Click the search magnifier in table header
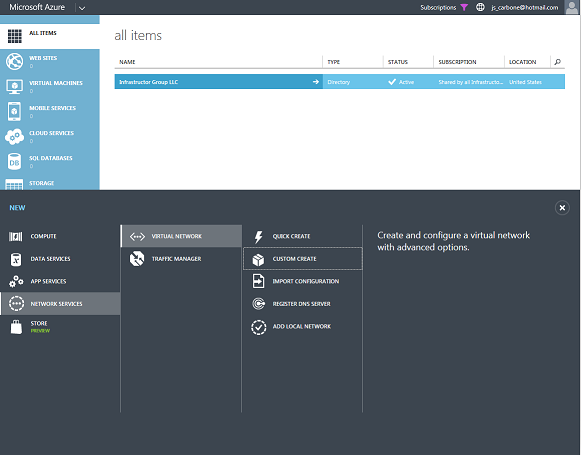Image resolution: width=581 pixels, height=455 pixels. 557,62
